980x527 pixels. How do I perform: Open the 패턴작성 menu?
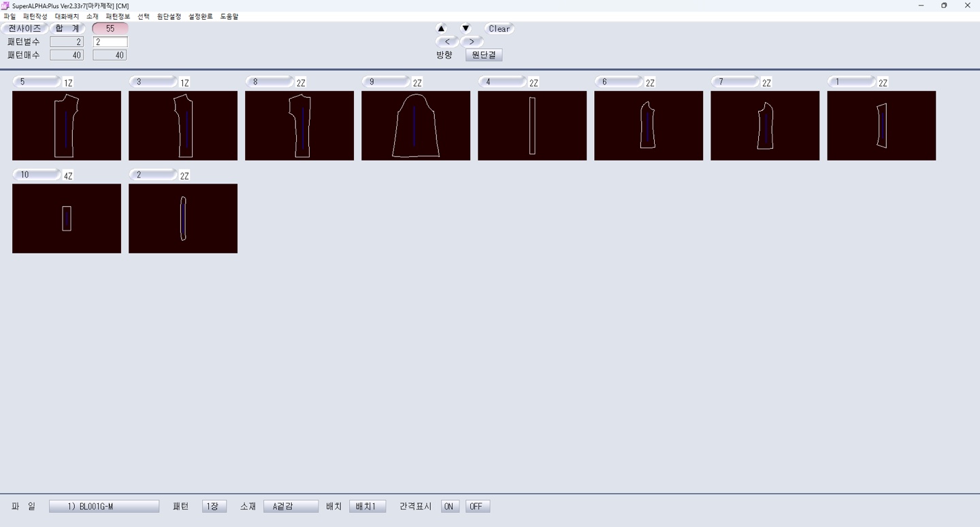click(35, 16)
